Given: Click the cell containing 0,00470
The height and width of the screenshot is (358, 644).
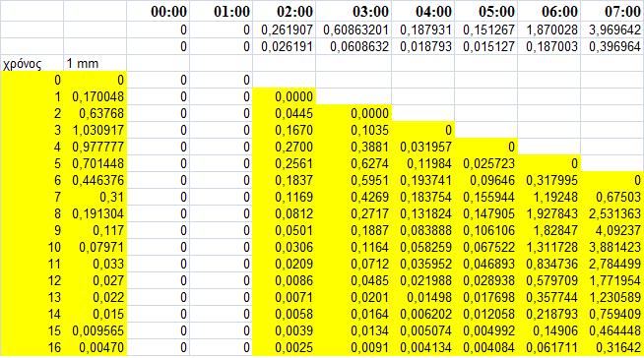Looking at the screenshot, I should click(96, 348).
